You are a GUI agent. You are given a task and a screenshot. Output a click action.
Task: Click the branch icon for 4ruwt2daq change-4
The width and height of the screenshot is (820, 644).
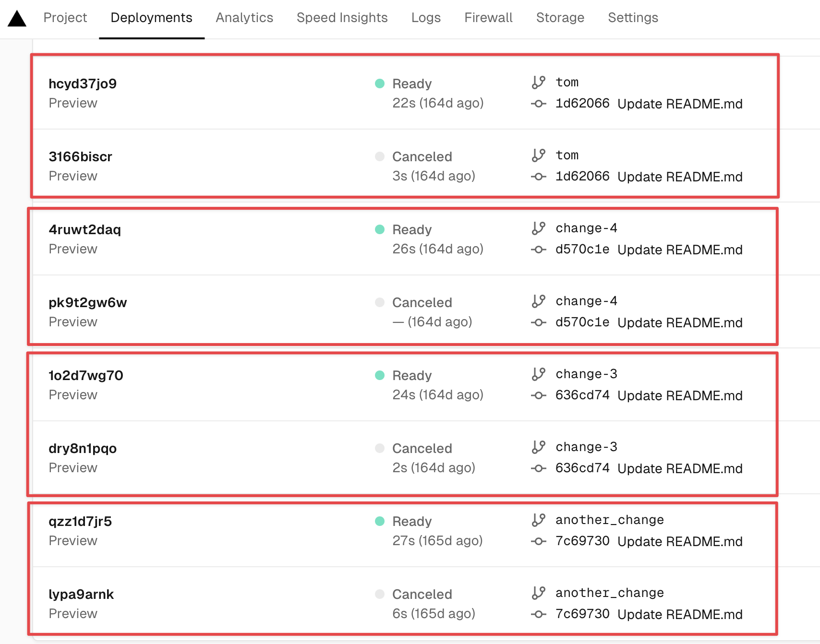(x=539, y=228)
